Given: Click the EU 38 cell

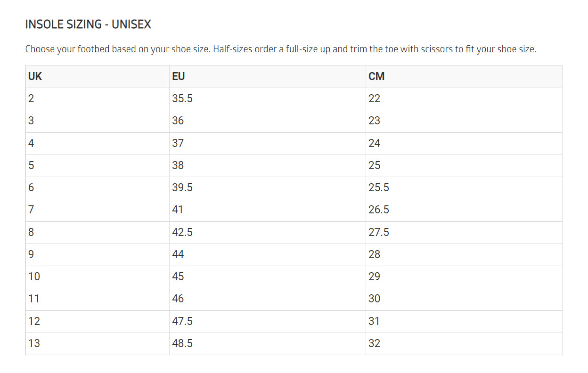Looking at the screenshot, I should (x=178, y=165).
